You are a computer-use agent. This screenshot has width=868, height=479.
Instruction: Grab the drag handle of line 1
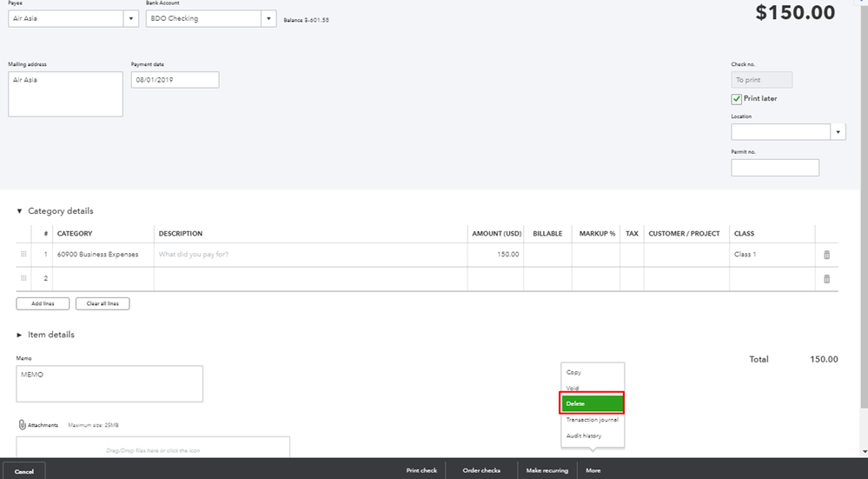tap(23, 254)
